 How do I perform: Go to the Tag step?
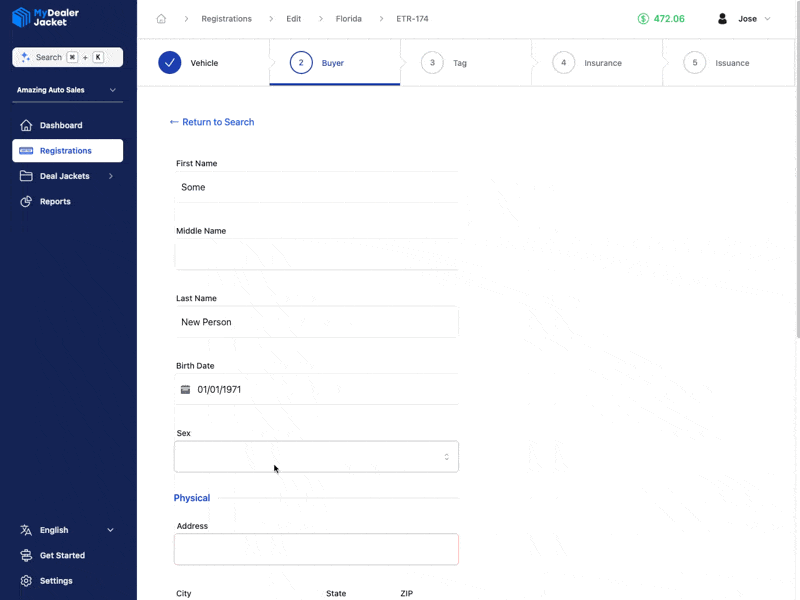pos(446,62)
